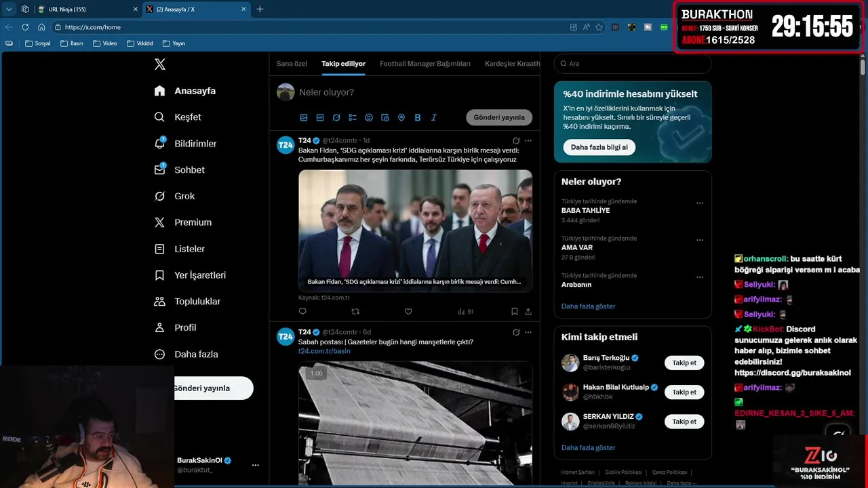Add location tag to post
This screenshot has width=868, height=488.
(x=401, y=117)
